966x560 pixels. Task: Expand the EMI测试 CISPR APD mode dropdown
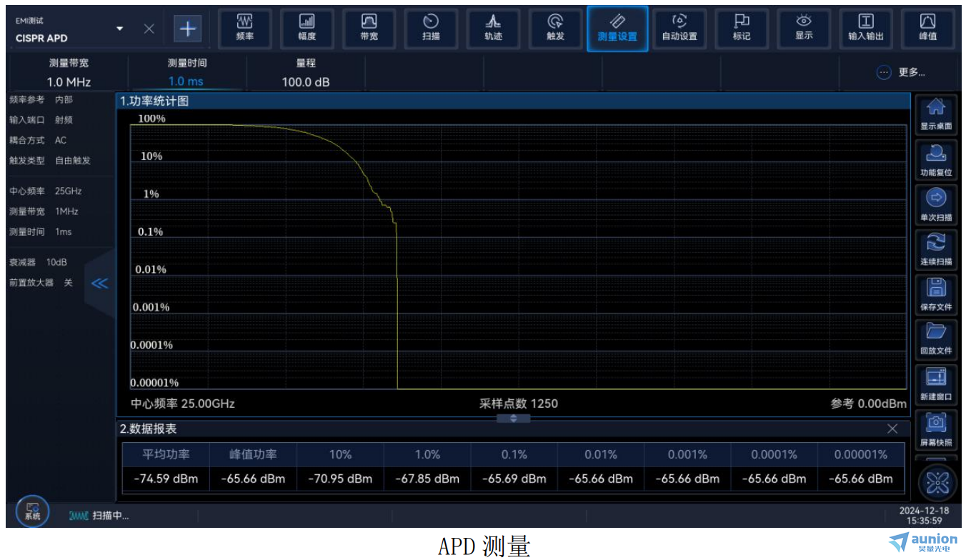click(x=119, y=29)
